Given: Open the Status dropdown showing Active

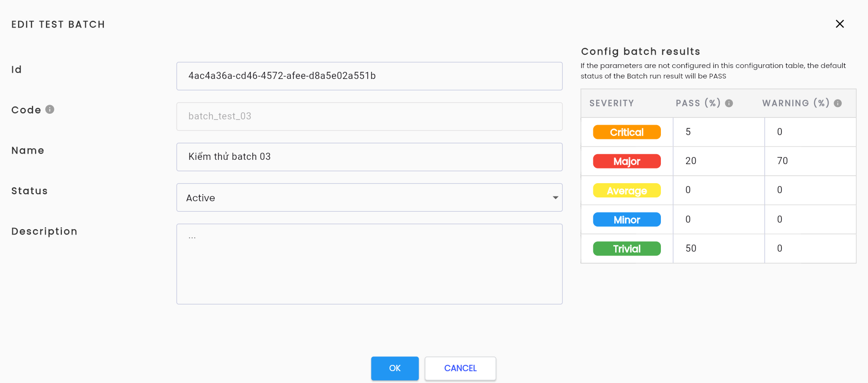Looking at the screenshot, I should (x=369, y=197).
